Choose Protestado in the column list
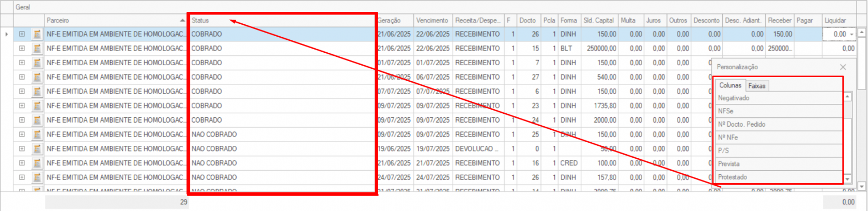 [733, 177]
